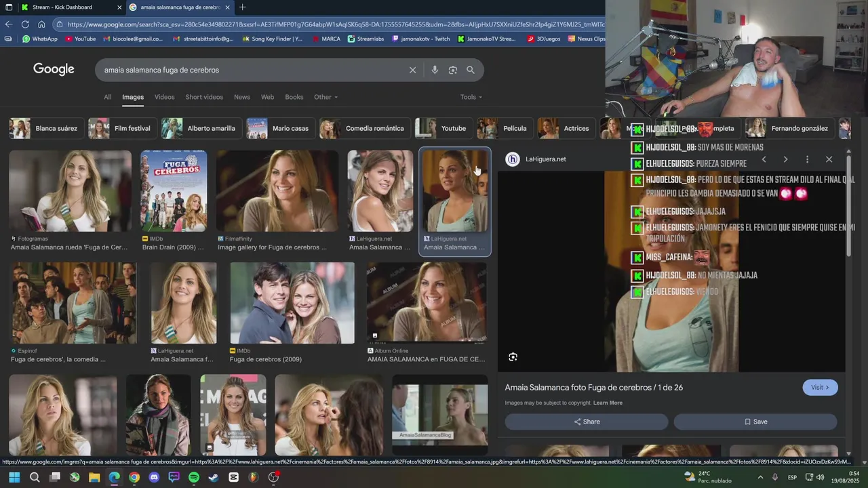Click the WhatsApp bookmark
Image resolution: width=868 pixels, height=488 pixels.
pos(40,39)
